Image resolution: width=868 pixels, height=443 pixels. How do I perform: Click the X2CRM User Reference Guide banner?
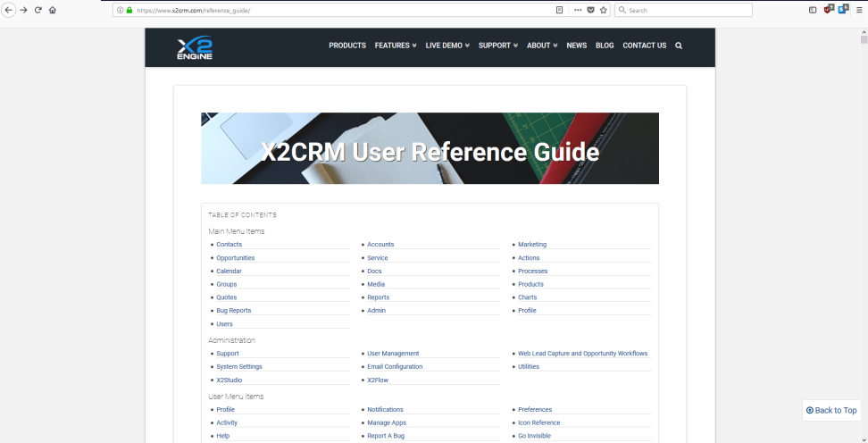(x=430, y=148)
